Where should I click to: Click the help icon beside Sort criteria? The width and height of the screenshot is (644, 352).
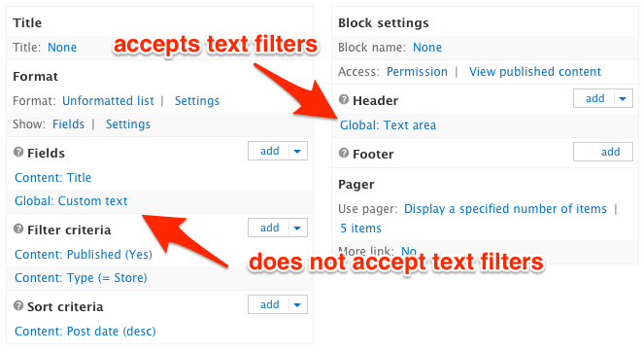[x=18, y=305]
